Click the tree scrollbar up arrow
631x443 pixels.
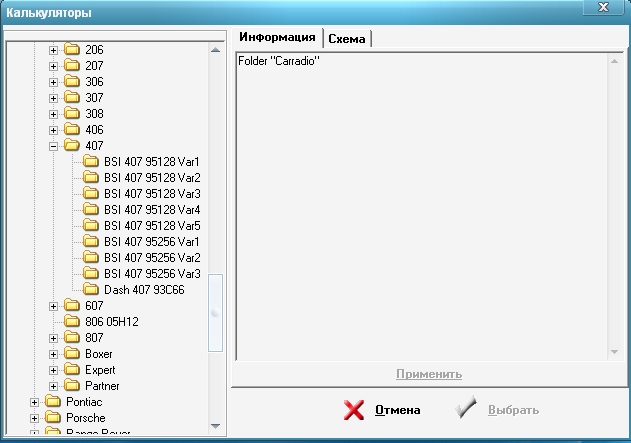point(215,50)
